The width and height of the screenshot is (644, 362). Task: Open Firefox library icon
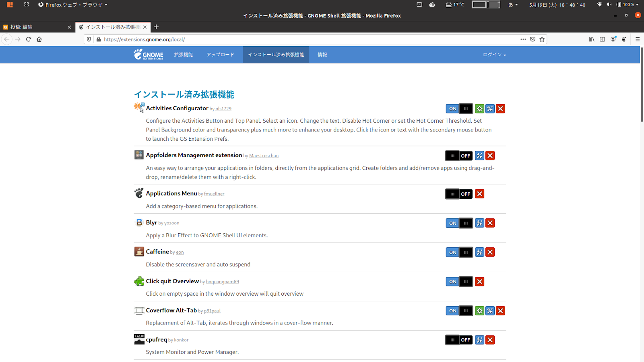[x=592, y=39]
